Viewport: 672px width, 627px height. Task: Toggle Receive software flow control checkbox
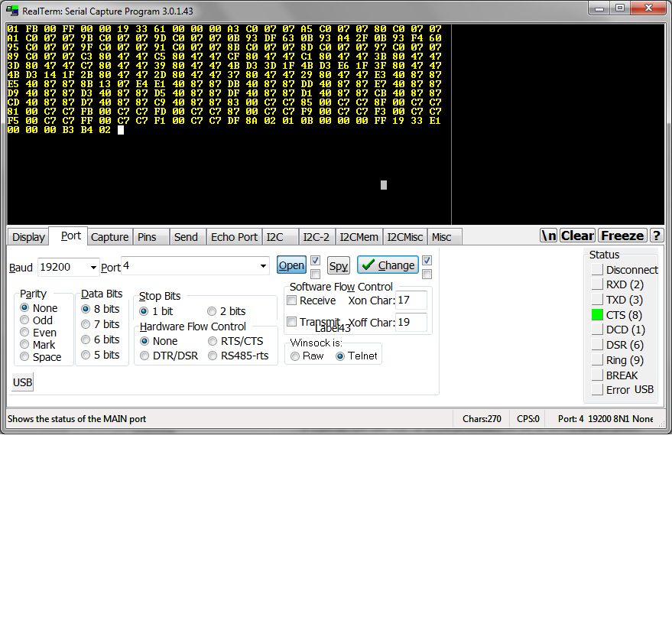click(x=291, y=301)
